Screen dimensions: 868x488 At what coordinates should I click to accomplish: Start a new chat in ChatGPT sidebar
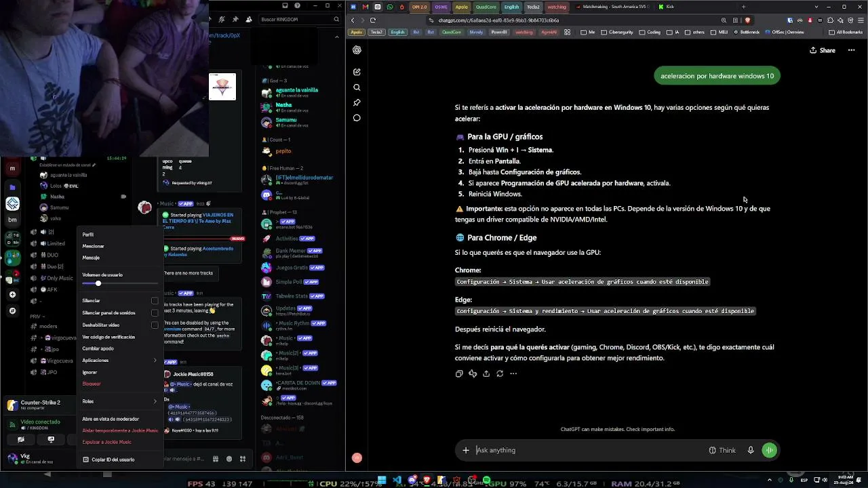(357, 72)
